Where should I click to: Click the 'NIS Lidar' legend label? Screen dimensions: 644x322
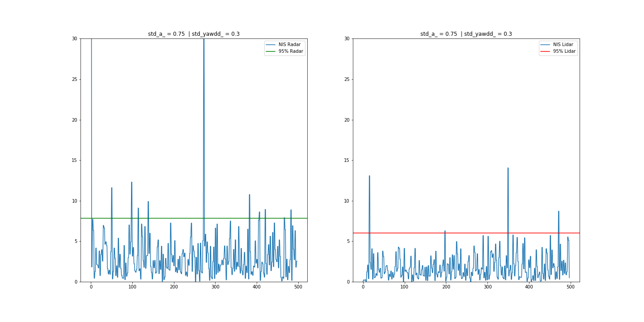[563, 45]
